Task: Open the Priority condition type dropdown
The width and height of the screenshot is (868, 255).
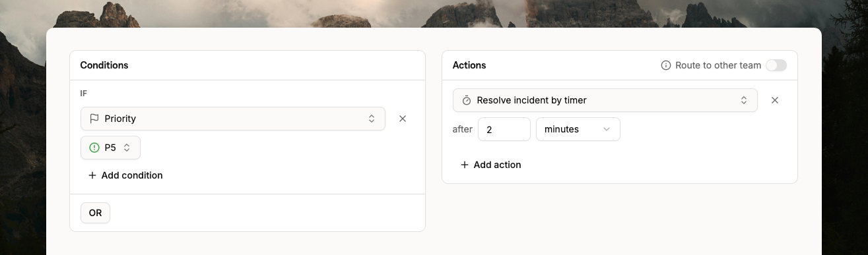Action: tap(233, 119)
